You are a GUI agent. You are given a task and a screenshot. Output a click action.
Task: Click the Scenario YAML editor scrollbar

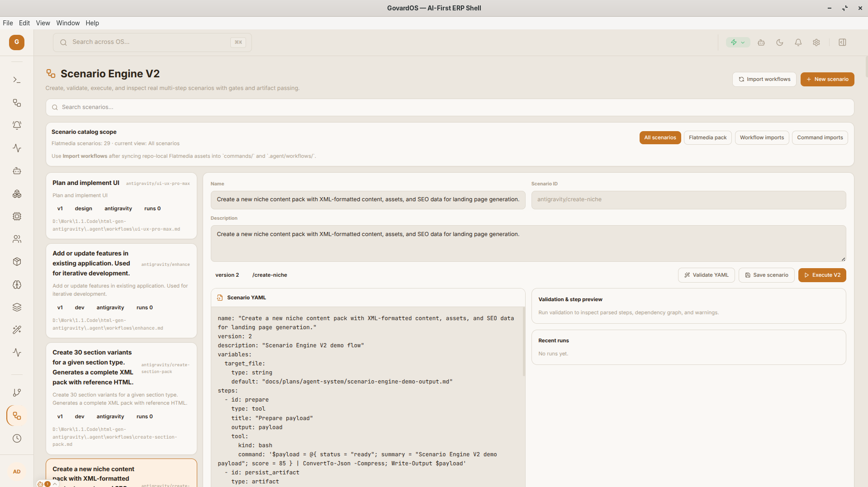click(x=524, y=342)
